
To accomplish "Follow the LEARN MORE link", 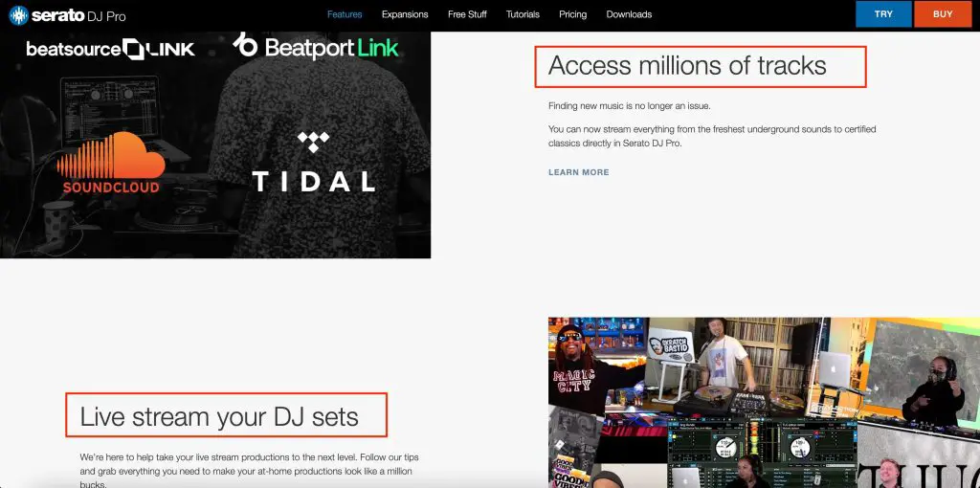I will click(x=579, y=172).
